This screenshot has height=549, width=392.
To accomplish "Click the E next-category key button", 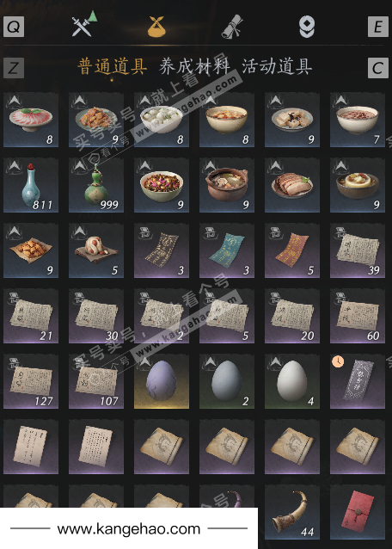I will (378, 27).
